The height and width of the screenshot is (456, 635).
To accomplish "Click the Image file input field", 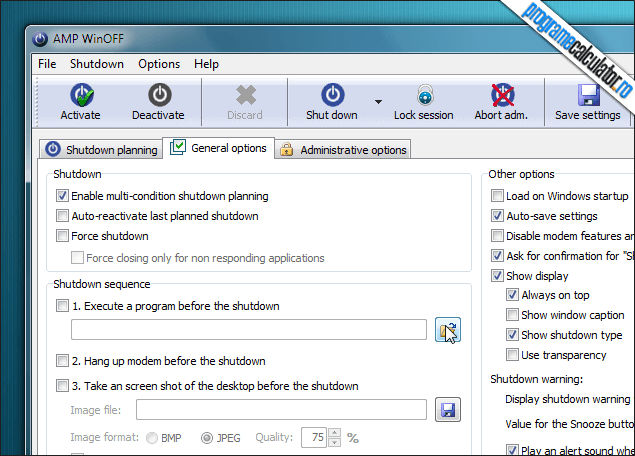I will pyautogui.click(x=281, y=409).
